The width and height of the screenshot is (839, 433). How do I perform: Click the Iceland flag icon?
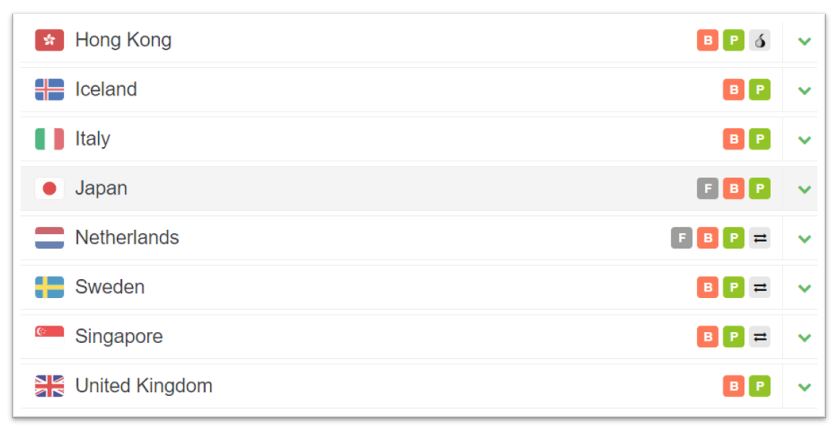tap(49, 89)
